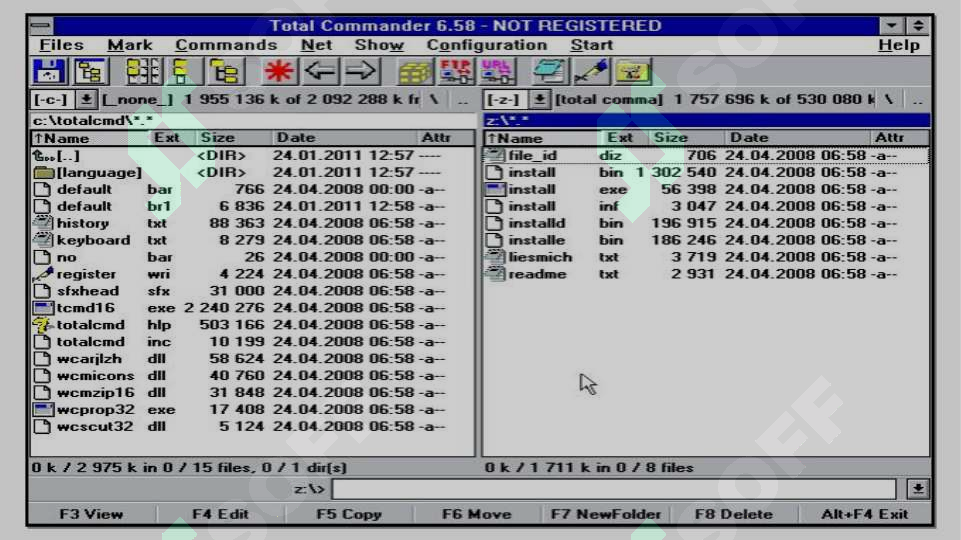
Task: Go to left panel root directory backslash button
Action: 435,99
